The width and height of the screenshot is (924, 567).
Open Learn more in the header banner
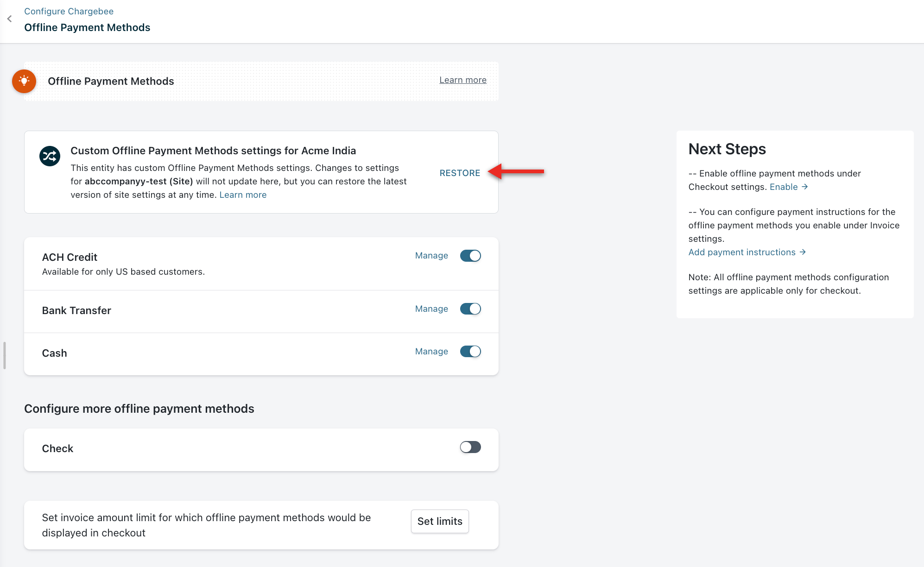(462, 80)
